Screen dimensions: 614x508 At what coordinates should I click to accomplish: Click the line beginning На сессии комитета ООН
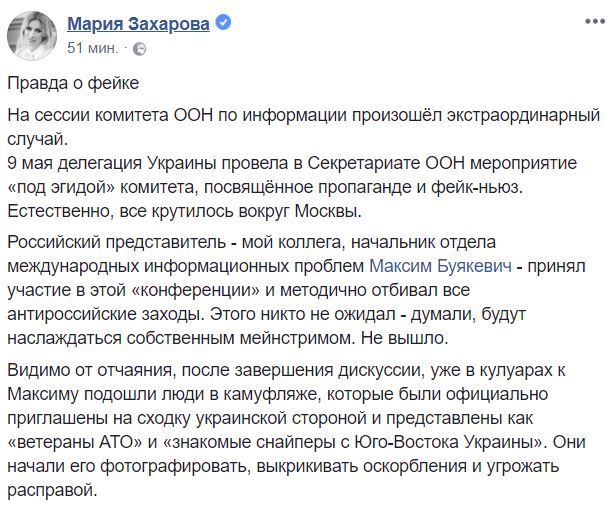tap(303, 116)
